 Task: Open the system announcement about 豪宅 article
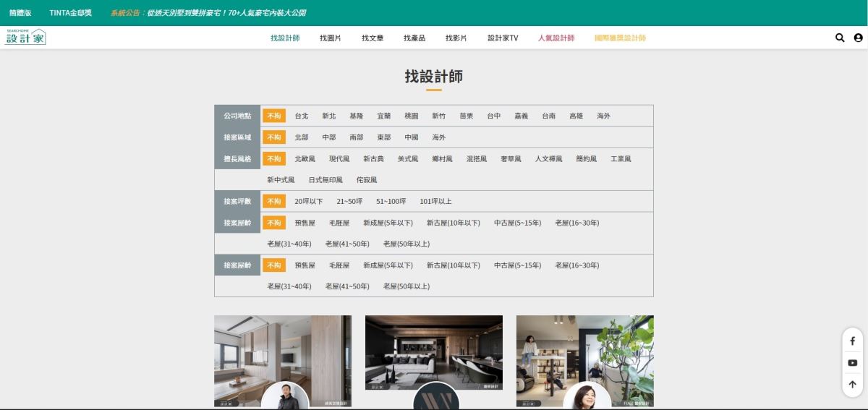tap(208, 13)
